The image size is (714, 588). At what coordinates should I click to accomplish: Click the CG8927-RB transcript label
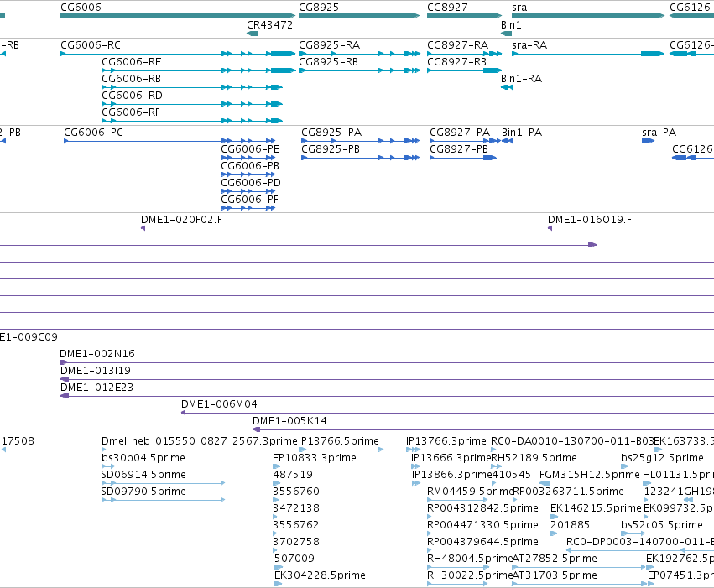tap(456, 62)
